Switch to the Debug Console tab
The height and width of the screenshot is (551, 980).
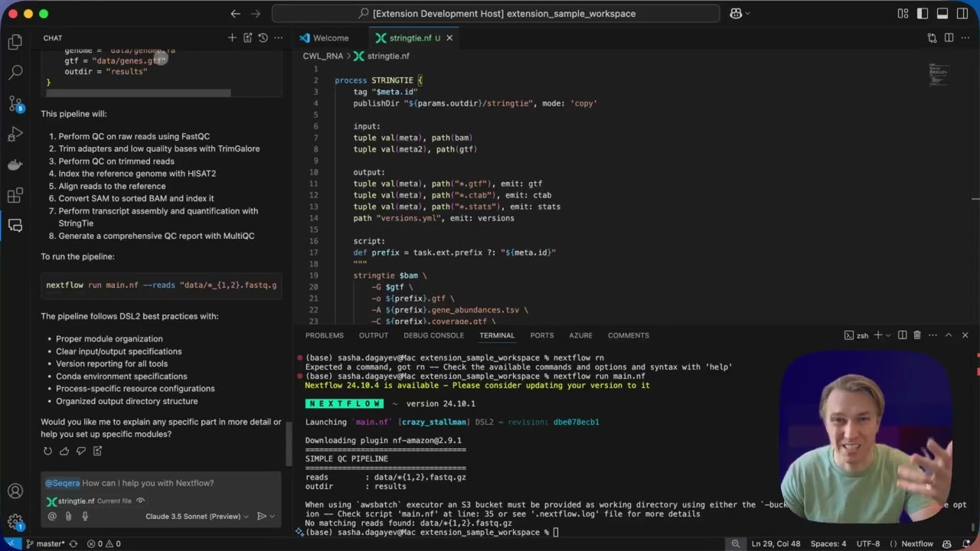[433, 335]
